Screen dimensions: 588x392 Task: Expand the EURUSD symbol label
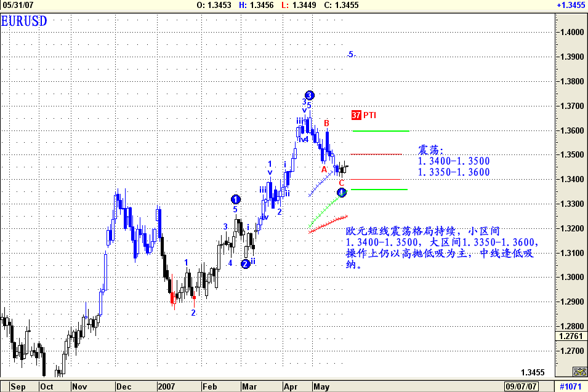pyautogui.click(x=24, y=20)
